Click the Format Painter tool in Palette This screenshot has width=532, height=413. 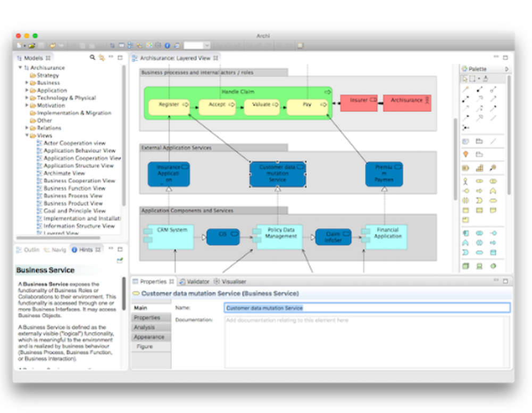[486, 79]
